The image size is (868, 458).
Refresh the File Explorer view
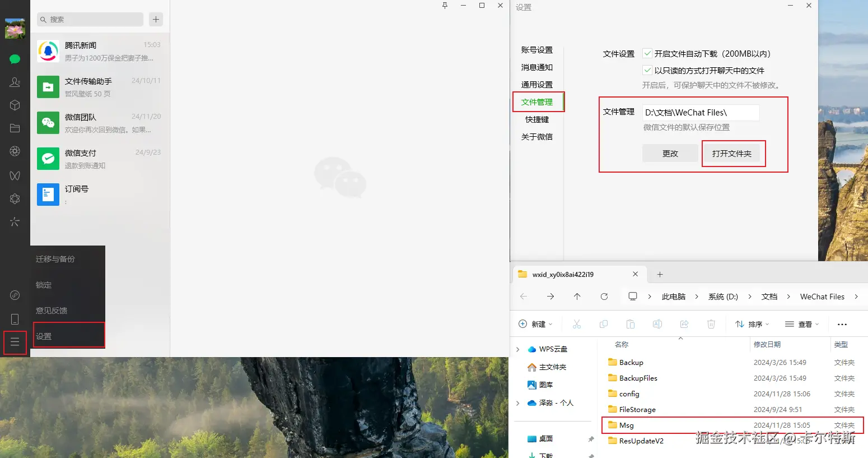(604, 297)
